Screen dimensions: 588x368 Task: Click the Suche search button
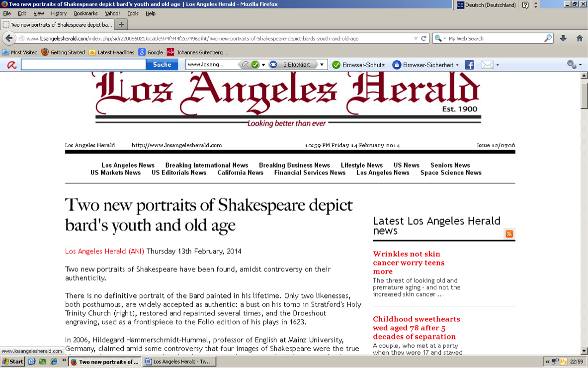coord(162,65)
